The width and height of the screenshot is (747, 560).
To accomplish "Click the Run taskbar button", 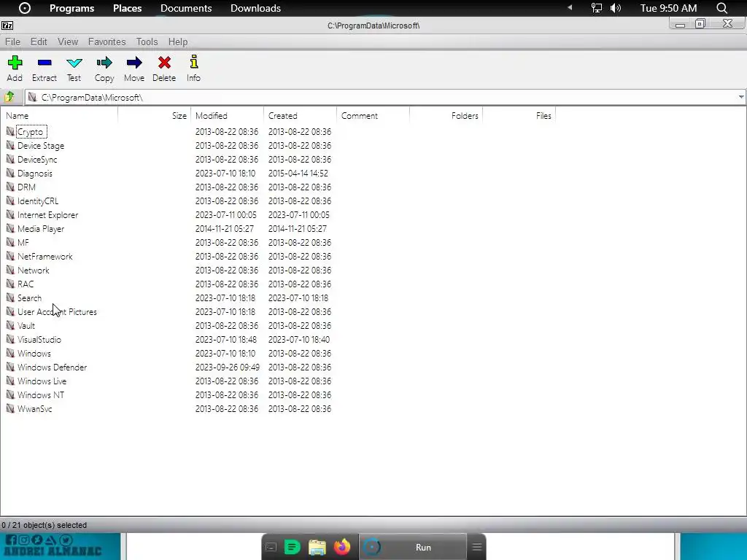I will pyautogui.click(x=413, y=547).
